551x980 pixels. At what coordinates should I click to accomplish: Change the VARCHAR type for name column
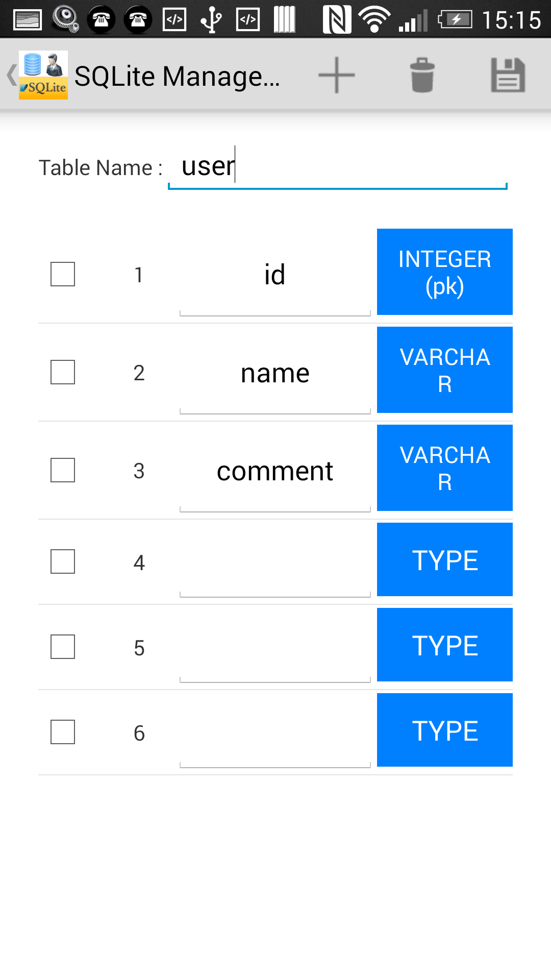[445, 370]
